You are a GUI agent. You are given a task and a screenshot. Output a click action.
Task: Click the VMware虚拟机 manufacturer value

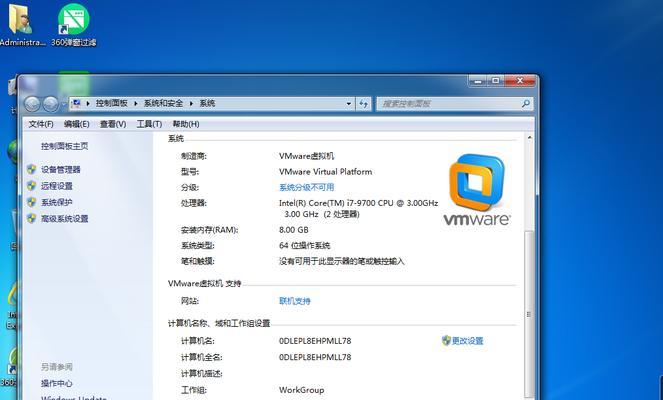[x=307, y=156]
